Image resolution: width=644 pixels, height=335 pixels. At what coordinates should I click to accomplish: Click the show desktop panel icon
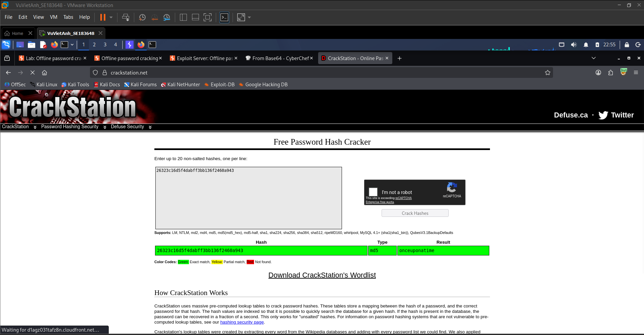(20, 45)
